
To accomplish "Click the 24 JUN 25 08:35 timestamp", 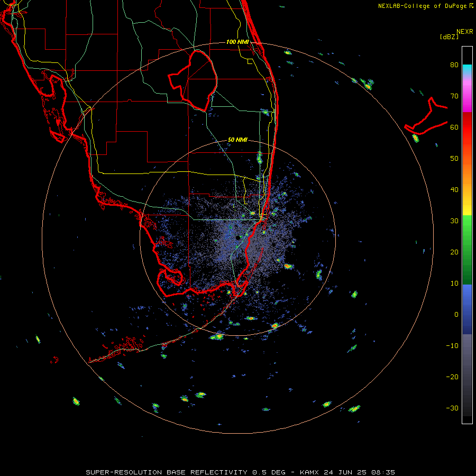I will (360, 472).
